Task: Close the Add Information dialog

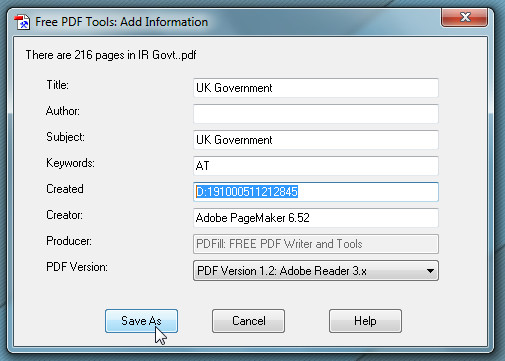Action: [465, 17]
